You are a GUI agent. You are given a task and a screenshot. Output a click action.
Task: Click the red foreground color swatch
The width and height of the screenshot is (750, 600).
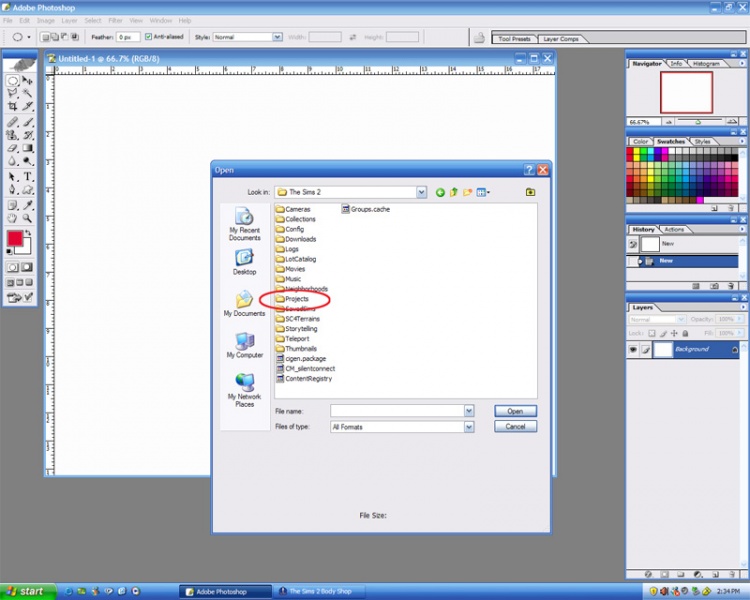14,238
